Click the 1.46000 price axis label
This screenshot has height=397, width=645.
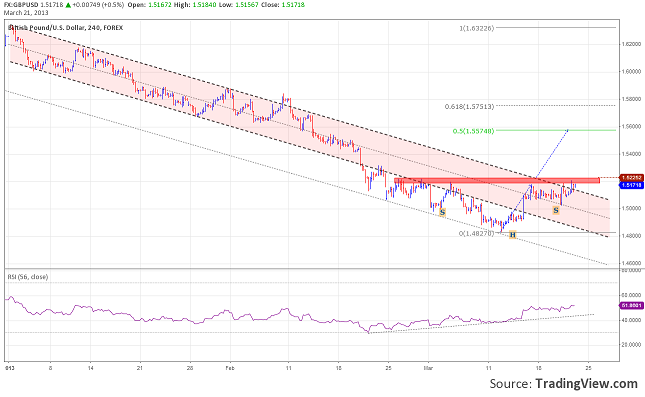(631, 263)
